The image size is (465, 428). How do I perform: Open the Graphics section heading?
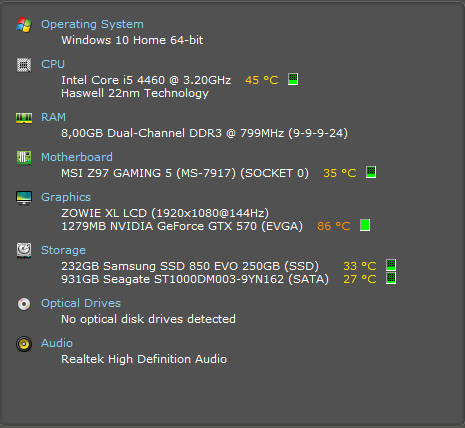[x=66, y=197]
